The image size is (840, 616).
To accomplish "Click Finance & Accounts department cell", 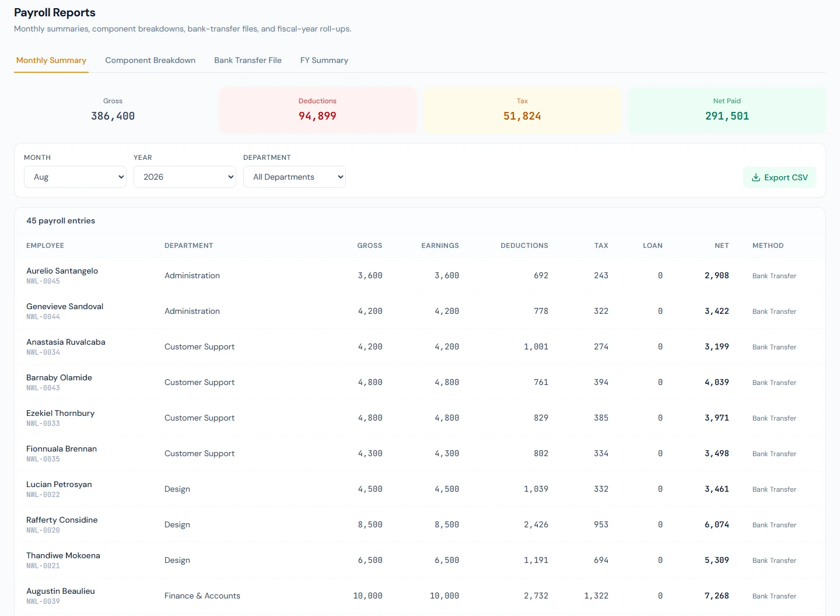I will click(x=202, y=596).
